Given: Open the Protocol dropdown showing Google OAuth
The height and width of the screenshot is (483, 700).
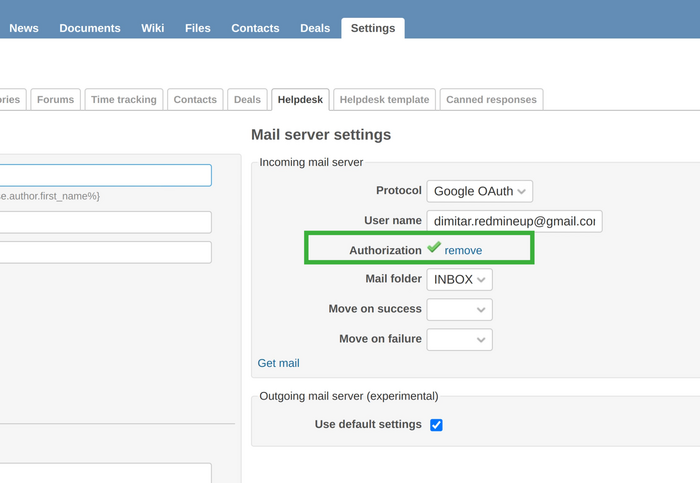Looking at the screenshot, I should (x=479, y=191).
